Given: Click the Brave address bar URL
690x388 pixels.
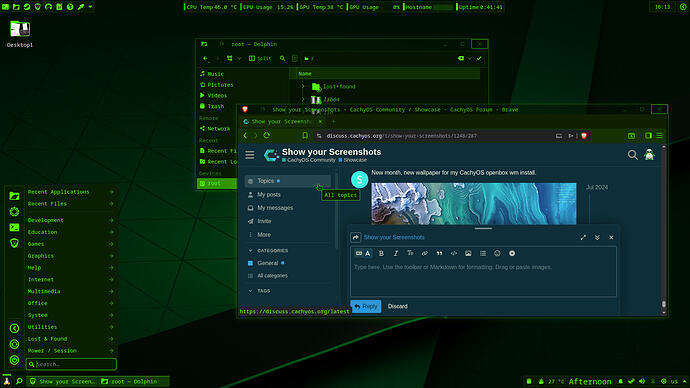Looking at the screenshot, I should (x=401, y=136).
